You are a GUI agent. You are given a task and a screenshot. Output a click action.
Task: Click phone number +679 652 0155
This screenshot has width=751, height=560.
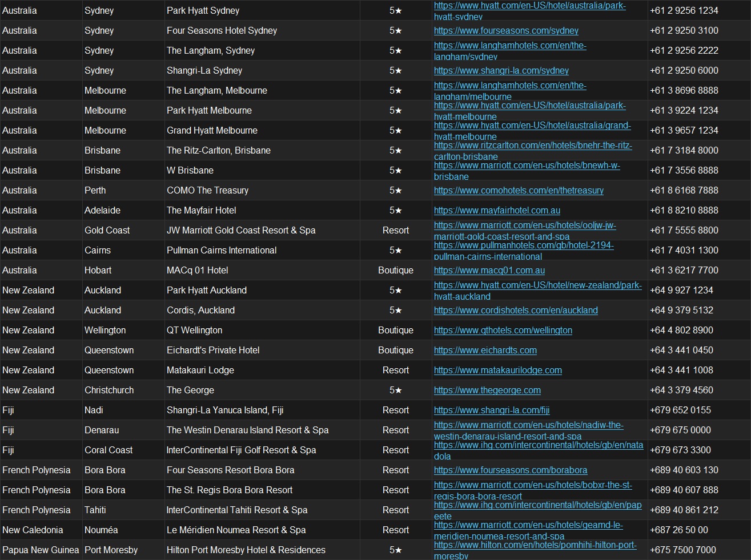coord(680,410)
